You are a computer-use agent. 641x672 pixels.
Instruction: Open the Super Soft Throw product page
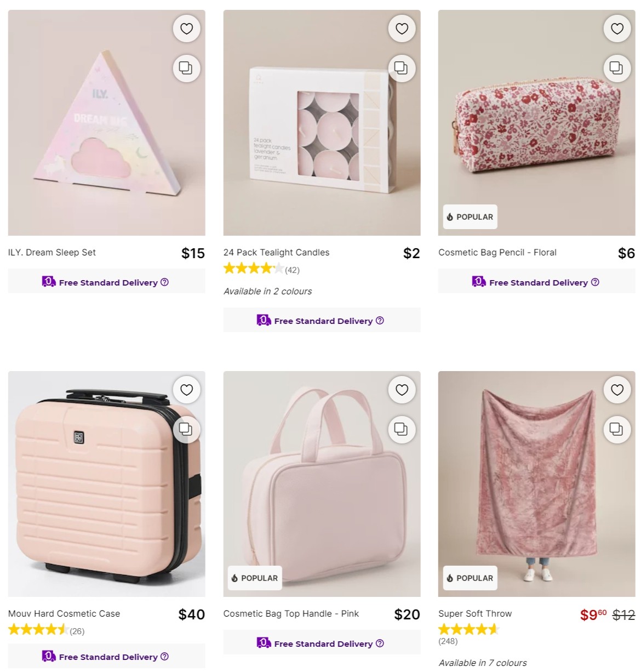pyautogui.click(x=474, y=613)
